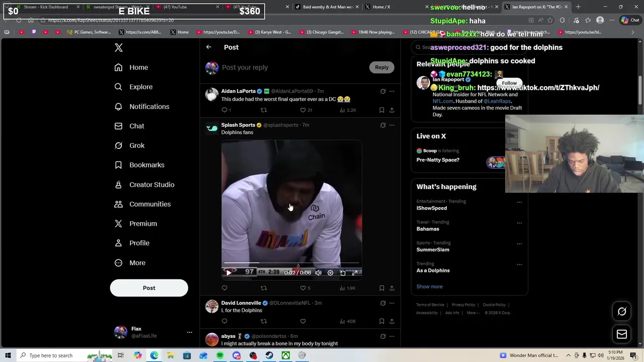Open Chat in the X sidebar
Image resolution: width=644 pixels, height=362 pixels.
129,126
